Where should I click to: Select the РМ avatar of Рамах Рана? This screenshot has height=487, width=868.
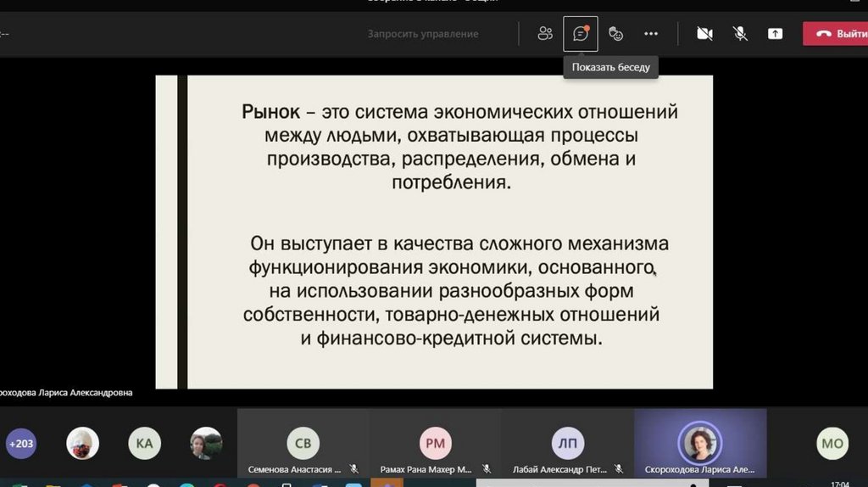point(435,443)
